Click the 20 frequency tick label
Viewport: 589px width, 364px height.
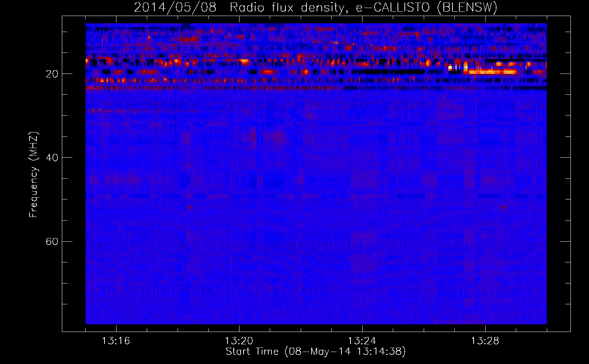pyautogui.click(x=52, y=74)
